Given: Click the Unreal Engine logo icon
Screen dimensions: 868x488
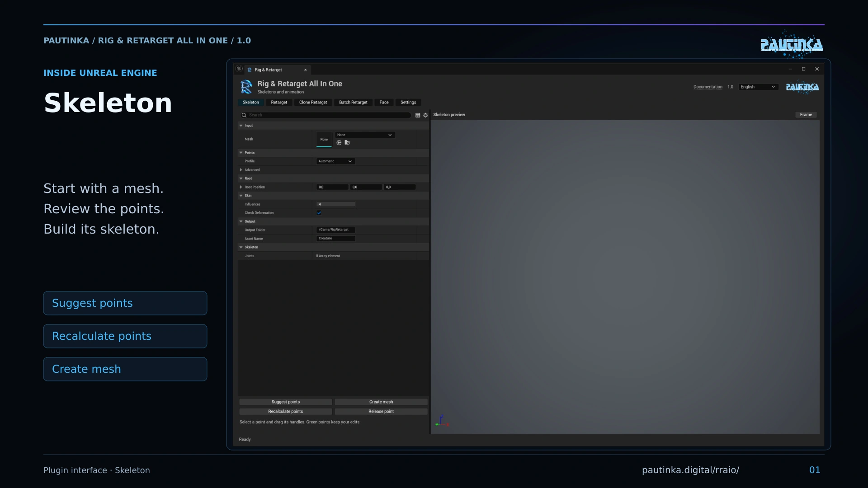Looking at the screenshot, I should click(x=239, y=69).
